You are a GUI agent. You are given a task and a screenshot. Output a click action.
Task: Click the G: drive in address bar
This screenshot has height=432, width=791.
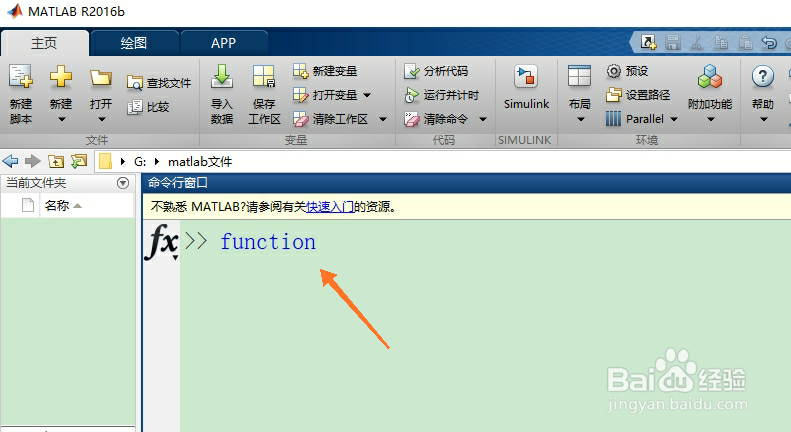(140, 161)
